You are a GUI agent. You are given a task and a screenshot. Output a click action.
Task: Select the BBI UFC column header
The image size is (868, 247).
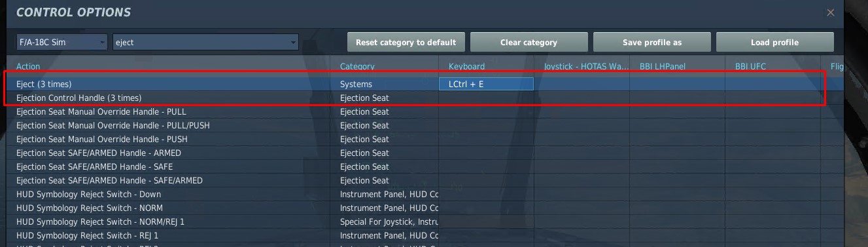(750, 66)
